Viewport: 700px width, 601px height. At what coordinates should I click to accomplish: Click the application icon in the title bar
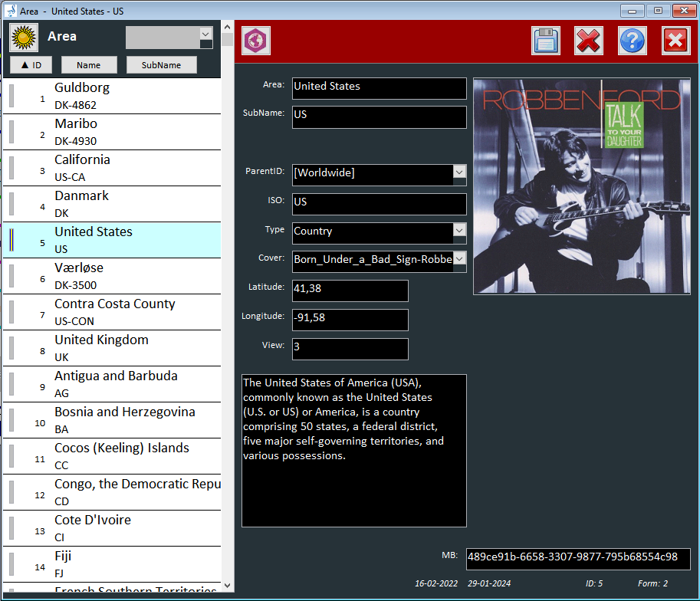pos(11,11)
